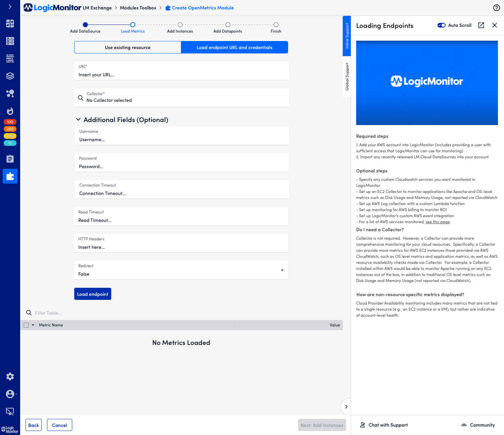Click the yellow 300 alert count badge
This screenshot has height=435, width=504.
tap(10, 136)
